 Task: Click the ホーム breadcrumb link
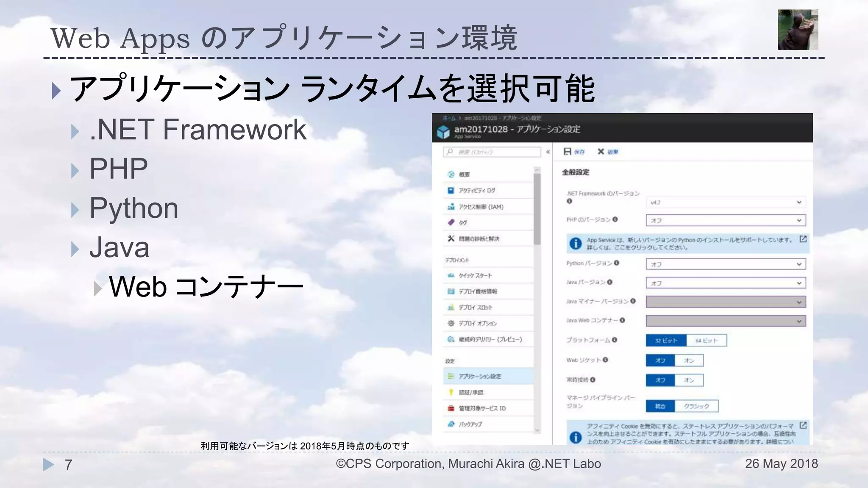[449, 118]
